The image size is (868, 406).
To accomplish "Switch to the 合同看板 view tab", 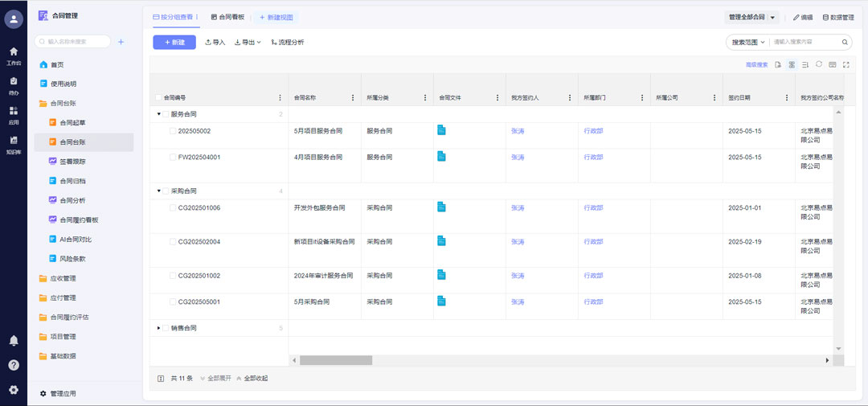I will [229, 16].
